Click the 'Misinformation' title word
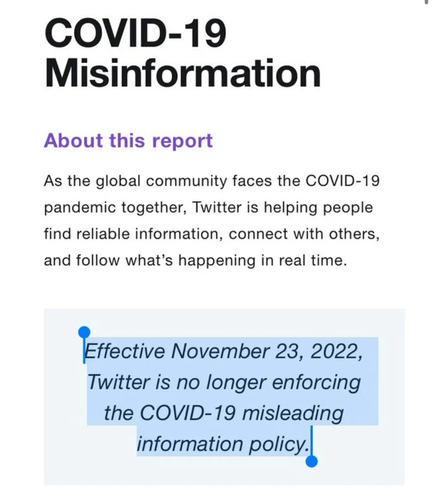Screen dimensions: 448x502 click(183, 73)
